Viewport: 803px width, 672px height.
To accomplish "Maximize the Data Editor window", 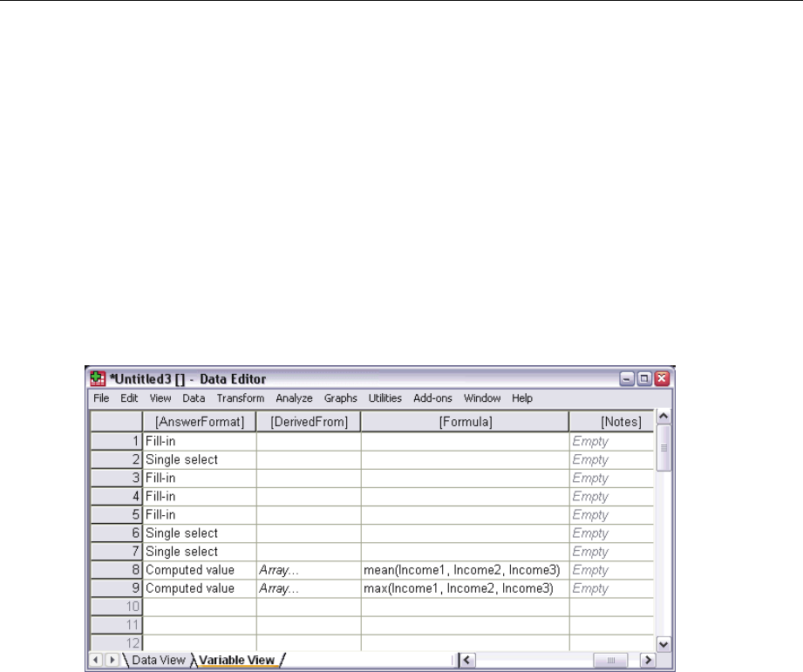I will tap(644, 379).
